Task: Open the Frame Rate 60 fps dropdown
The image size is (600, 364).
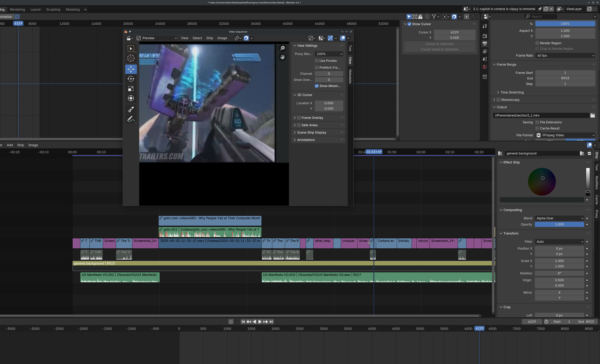Action: [x=565, y=56]
